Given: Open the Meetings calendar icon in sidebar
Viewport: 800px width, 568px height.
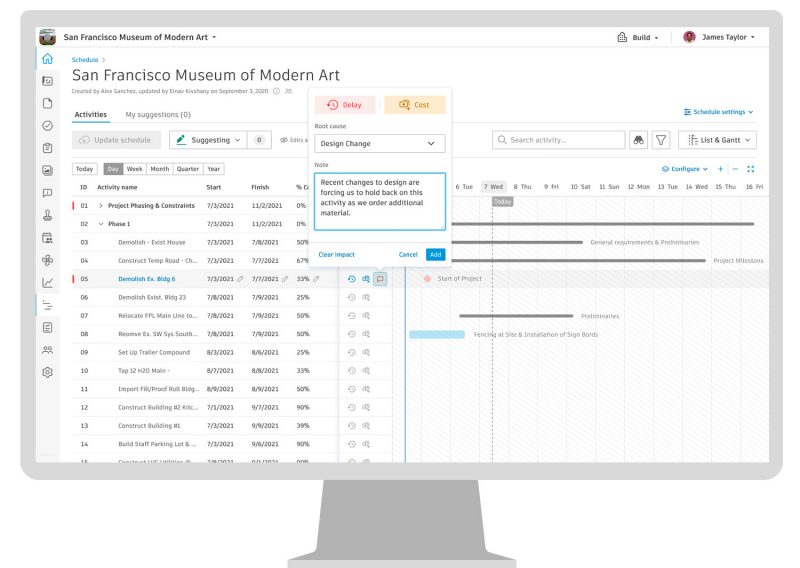Looking at the screenshot, I should (47, 238).
